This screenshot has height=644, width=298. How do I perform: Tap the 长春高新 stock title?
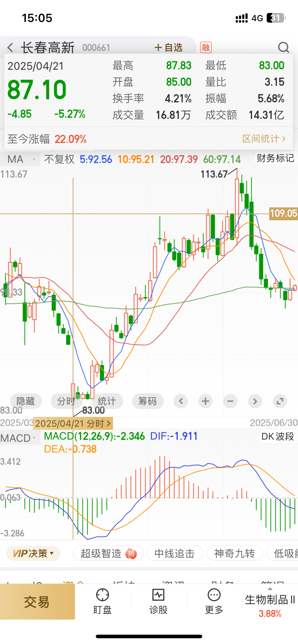48,47
